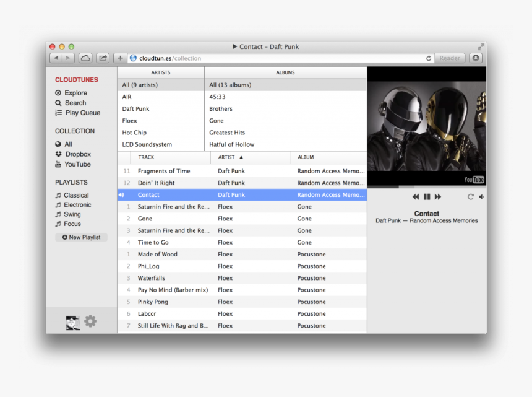
Task: Click the Daft Punk video thumbnail
Action: pyautogui.click(x=427, y=126)
